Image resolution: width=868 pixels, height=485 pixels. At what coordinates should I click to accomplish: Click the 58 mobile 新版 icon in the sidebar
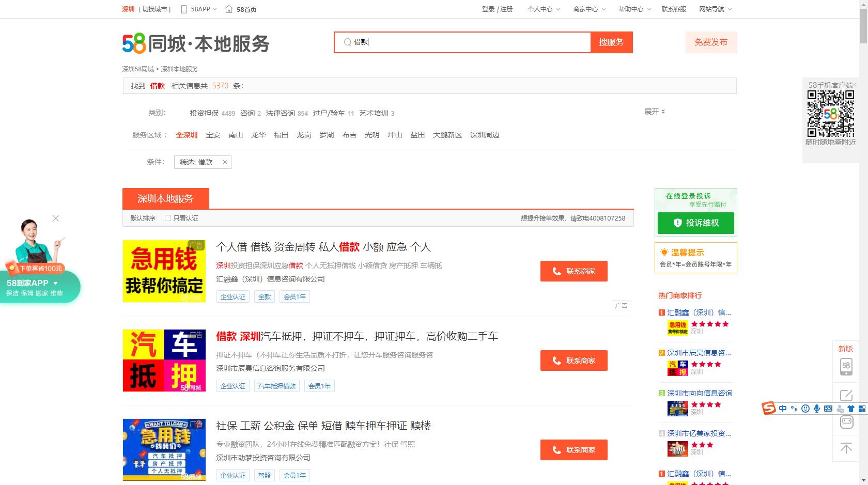tap(846, 365)
